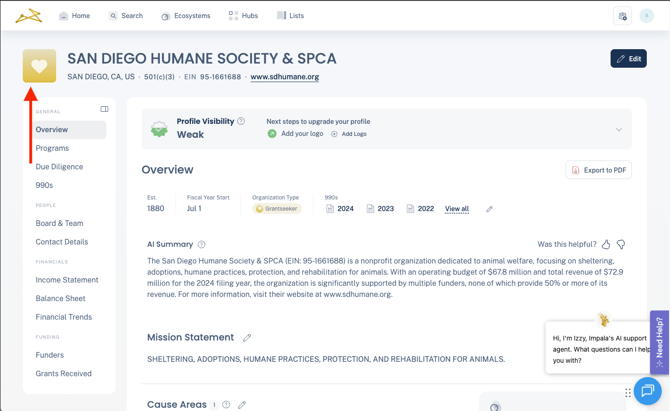
Task: Expand the Profile Visibility panel chevron
Action: click(x=618, y=129)
